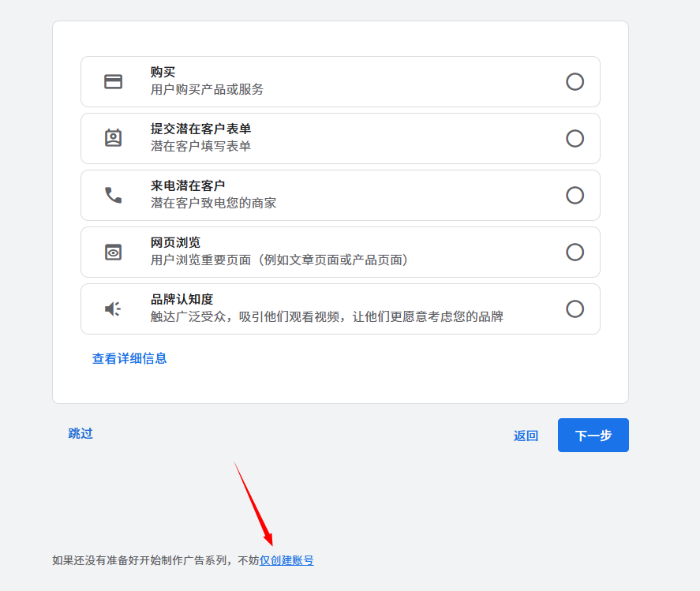Click the 网页浏览 option title text

(175, 242)
